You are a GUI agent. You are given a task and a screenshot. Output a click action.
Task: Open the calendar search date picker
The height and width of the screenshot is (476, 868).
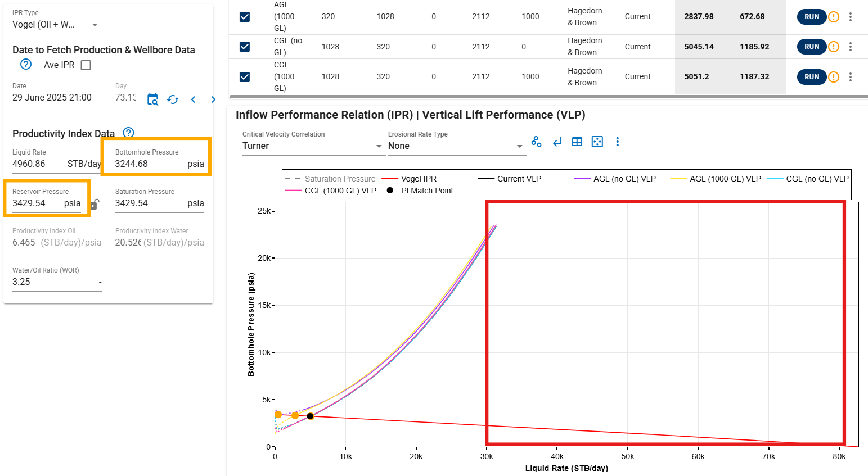[152, 99]
